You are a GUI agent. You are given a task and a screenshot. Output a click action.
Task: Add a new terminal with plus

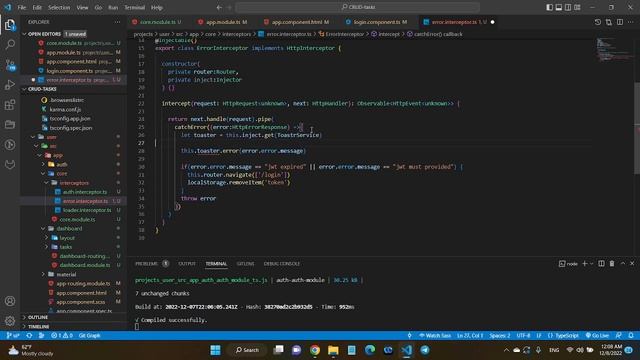[584, 264]
